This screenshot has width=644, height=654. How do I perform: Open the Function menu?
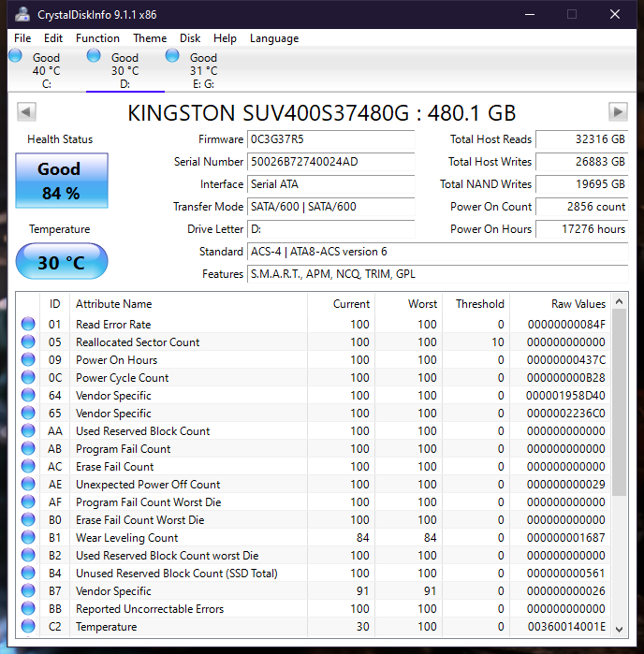coord(97,38)
